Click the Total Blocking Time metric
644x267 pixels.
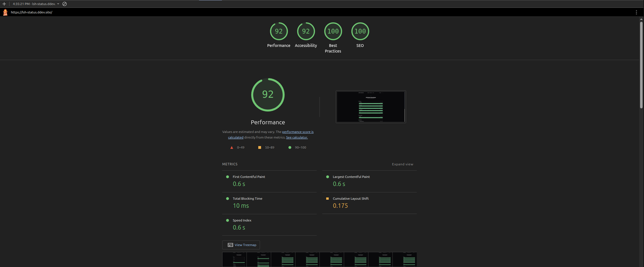click(247, 199)
